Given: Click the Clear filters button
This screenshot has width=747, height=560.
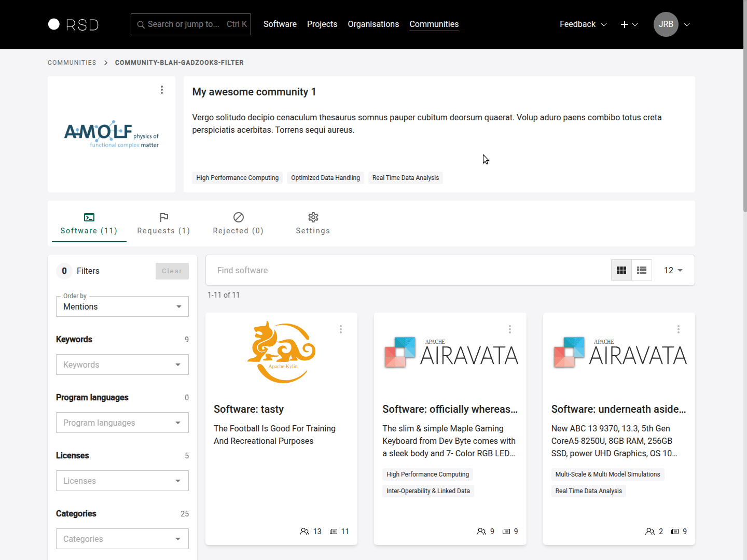Looking at the screenshot, I should [x=172, y=271].
